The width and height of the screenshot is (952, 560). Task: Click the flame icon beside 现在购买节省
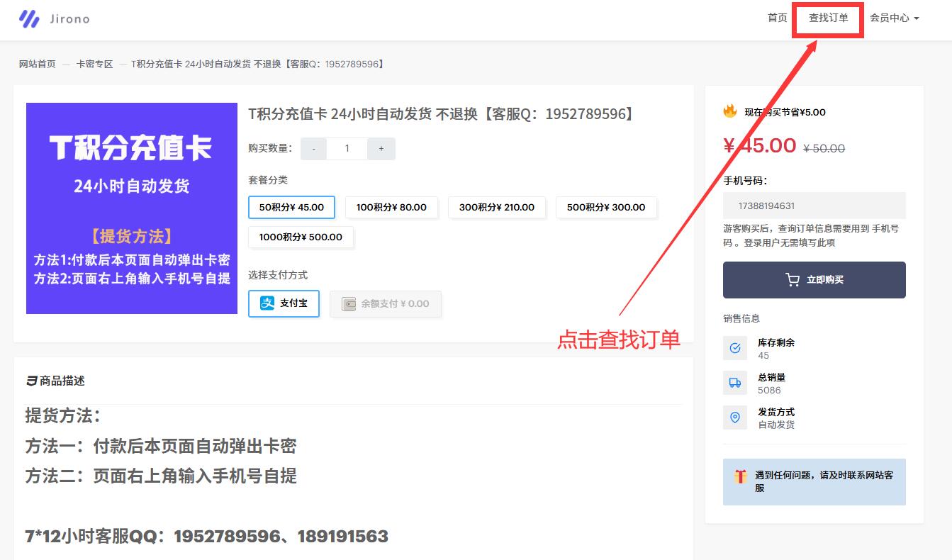730,111
